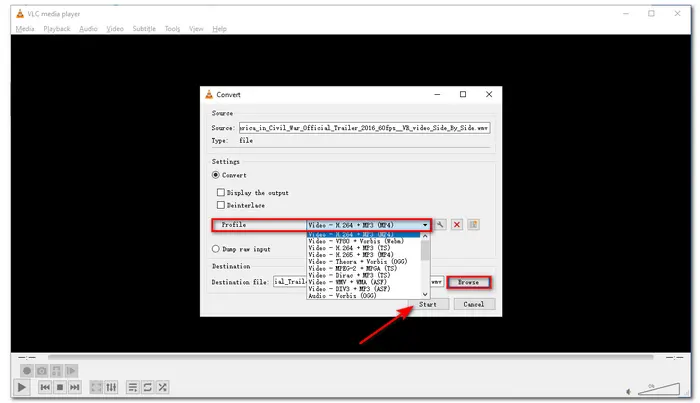The width and height of the screenshot is (700, 403).
Task: Click the elapsed time label left of the seek bar
Action: click(27, 357)
